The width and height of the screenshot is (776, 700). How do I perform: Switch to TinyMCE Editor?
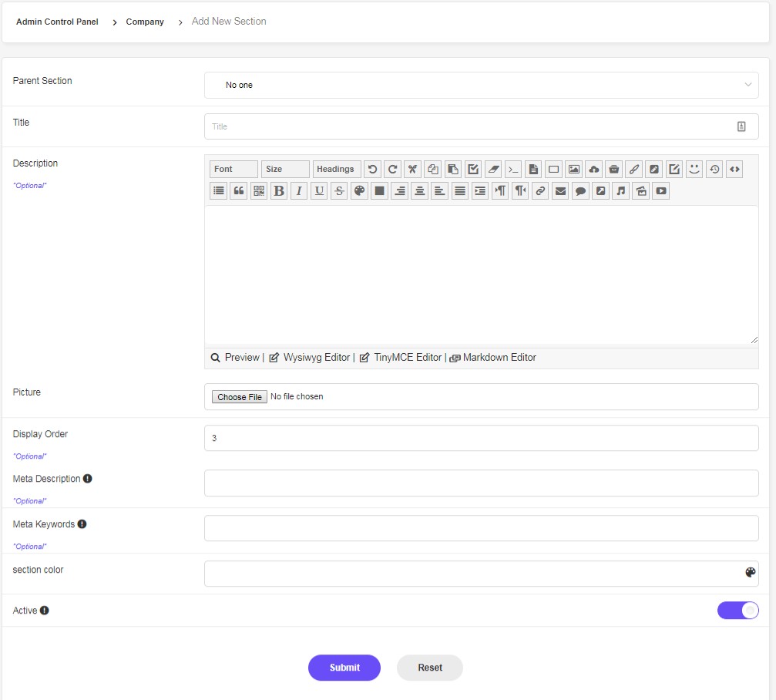tap(401, 358)
